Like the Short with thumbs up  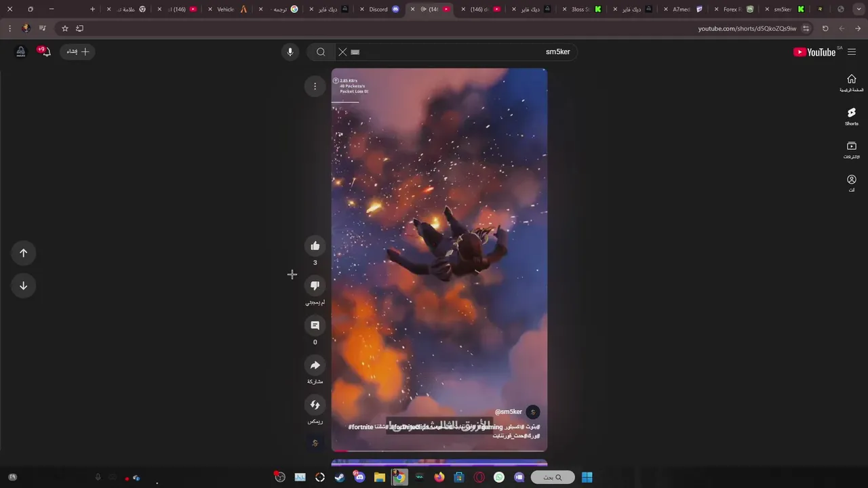tap(315, 245)
